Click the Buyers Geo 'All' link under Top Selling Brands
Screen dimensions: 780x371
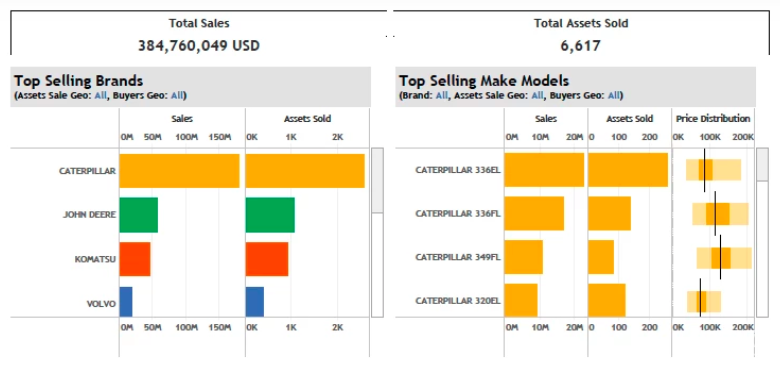pos(177,95)
